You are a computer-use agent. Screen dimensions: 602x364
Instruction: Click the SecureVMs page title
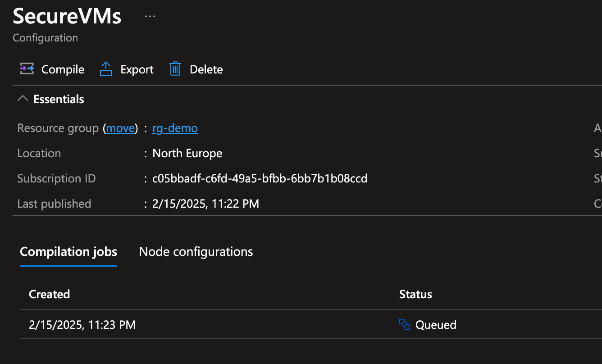point(67,16)
